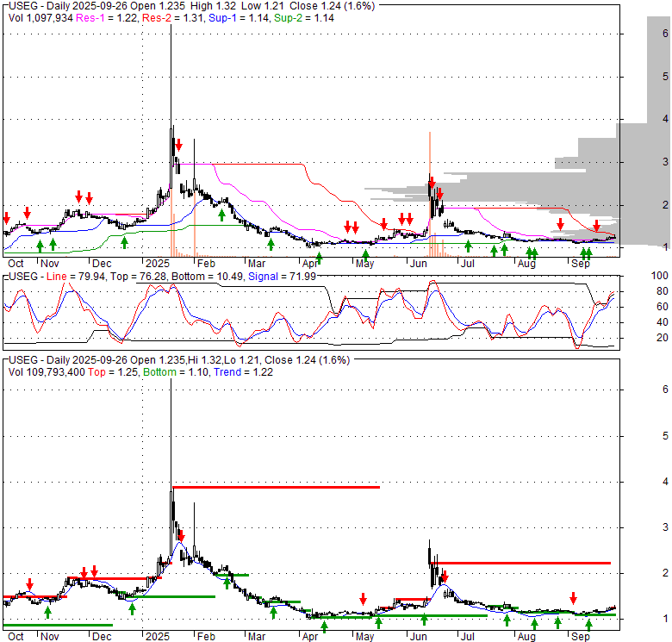The image size is (672, 642).
Task: Click the tallest orange volume bar in June
Action: 430,194
